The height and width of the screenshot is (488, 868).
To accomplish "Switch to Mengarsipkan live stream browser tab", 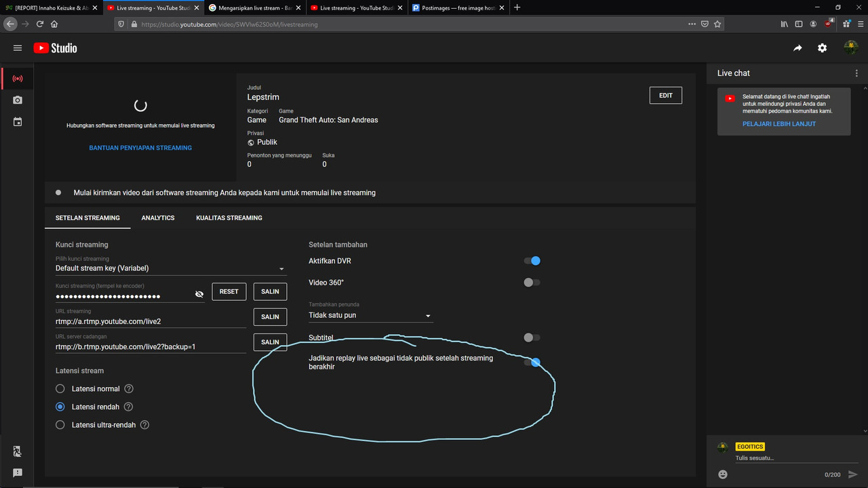I will pos(254,7).
